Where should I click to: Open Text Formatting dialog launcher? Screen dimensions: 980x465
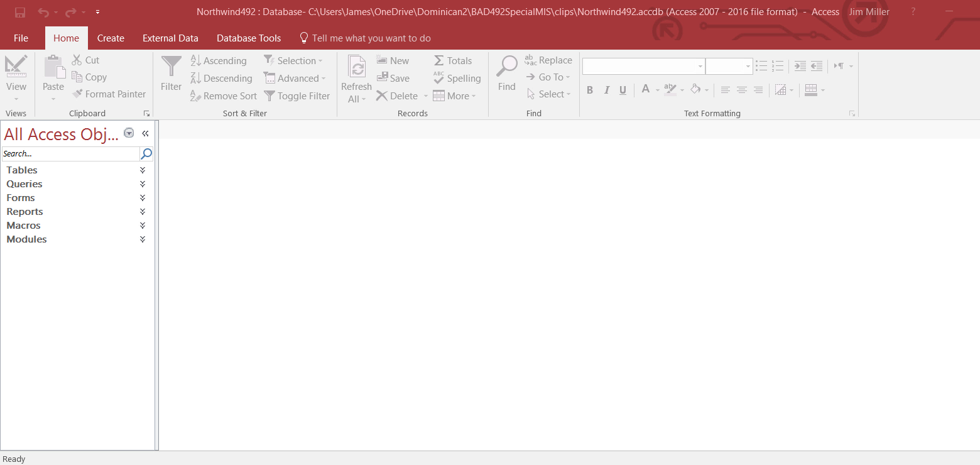click(x=852, y=114)
